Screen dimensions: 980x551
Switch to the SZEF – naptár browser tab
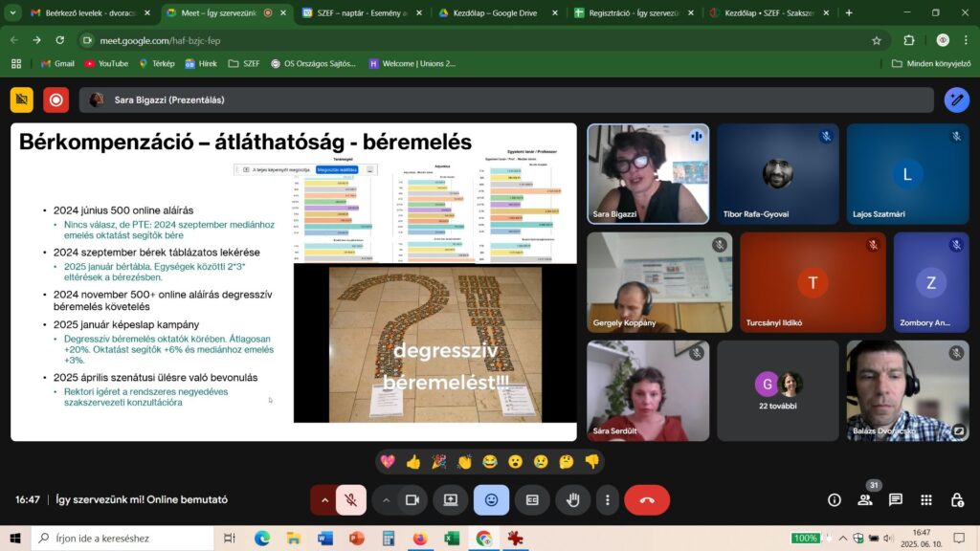[x=355, y=13]
